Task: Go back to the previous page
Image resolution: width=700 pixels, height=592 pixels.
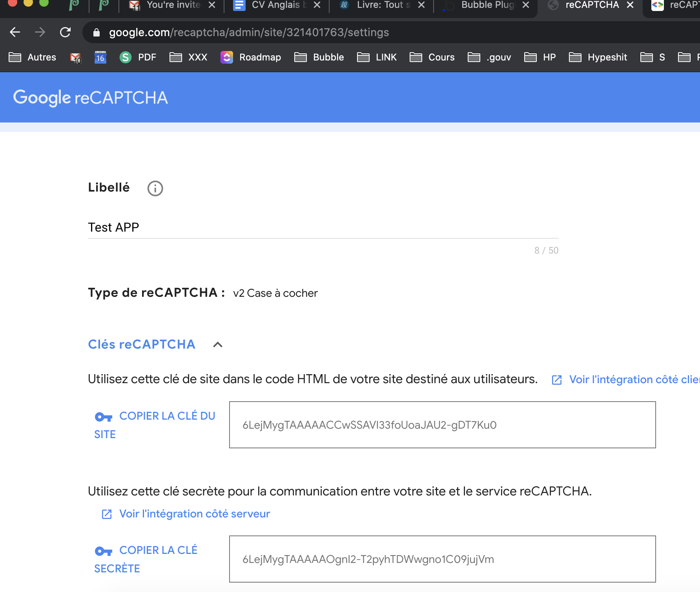Action: [x=15, y=32]
